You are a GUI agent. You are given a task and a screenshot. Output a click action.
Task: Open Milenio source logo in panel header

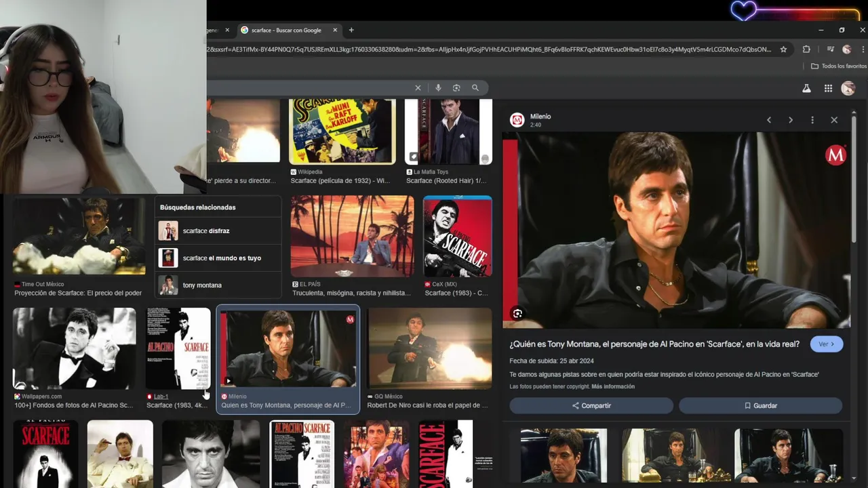pyautogui.click(x=517, y=120)
